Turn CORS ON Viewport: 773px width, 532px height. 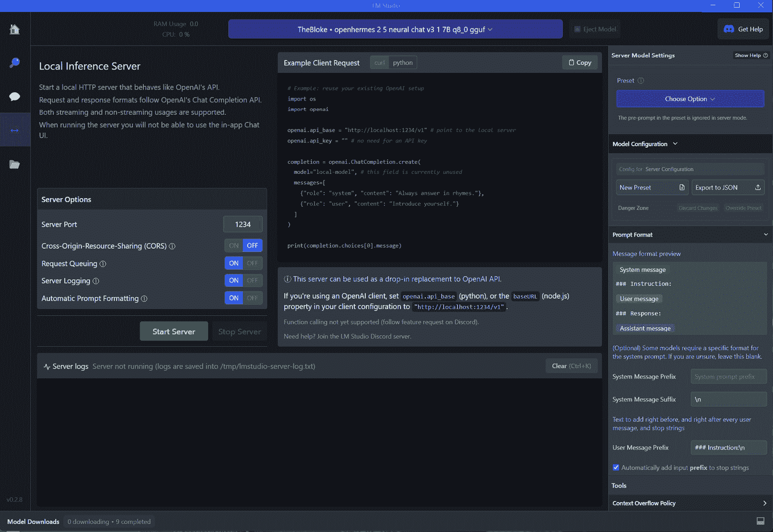[234, 246]
